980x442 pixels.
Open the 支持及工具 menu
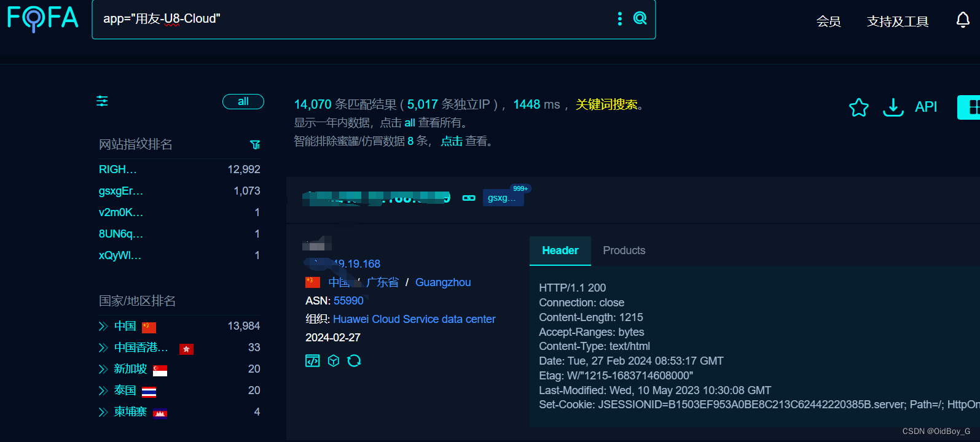(x=898, y=21)
